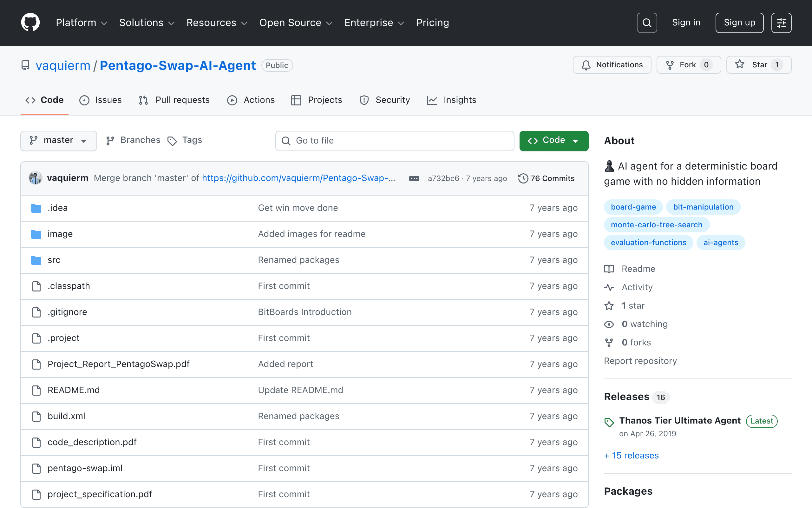This screenshot has width=812, height=508.
Task: Open Pentago-Swap-AI-Agent repository title link
Action: (x=178, y=65)
